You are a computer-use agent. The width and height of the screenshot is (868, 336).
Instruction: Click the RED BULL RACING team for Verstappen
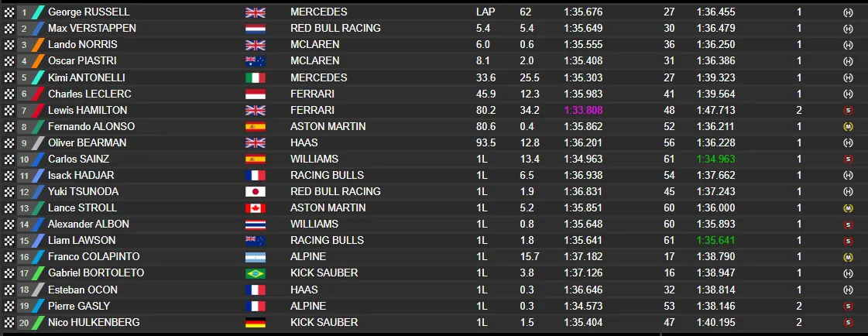[335, 29]
